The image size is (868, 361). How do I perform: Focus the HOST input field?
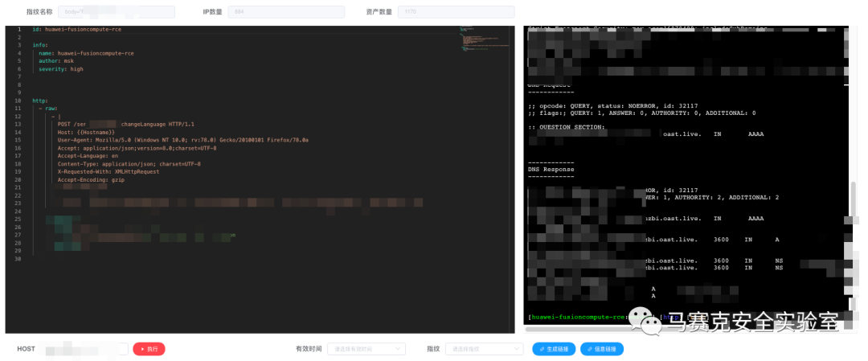[84, 349]
